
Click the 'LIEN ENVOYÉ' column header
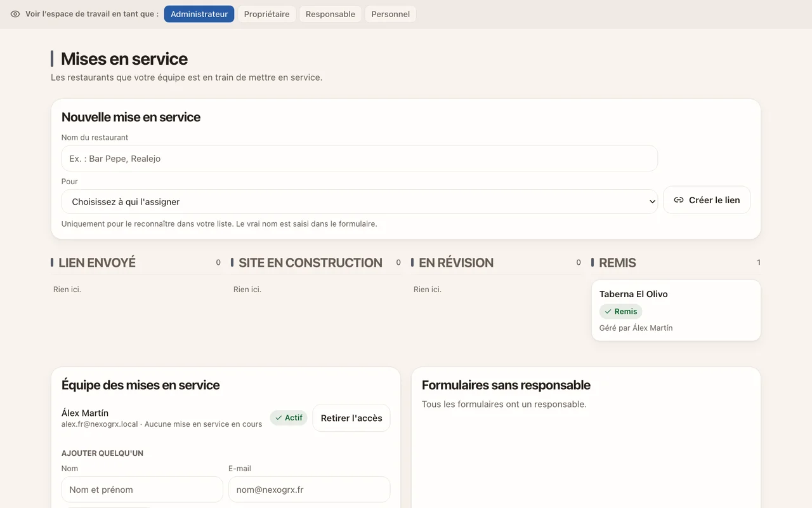tap(97, 263)
